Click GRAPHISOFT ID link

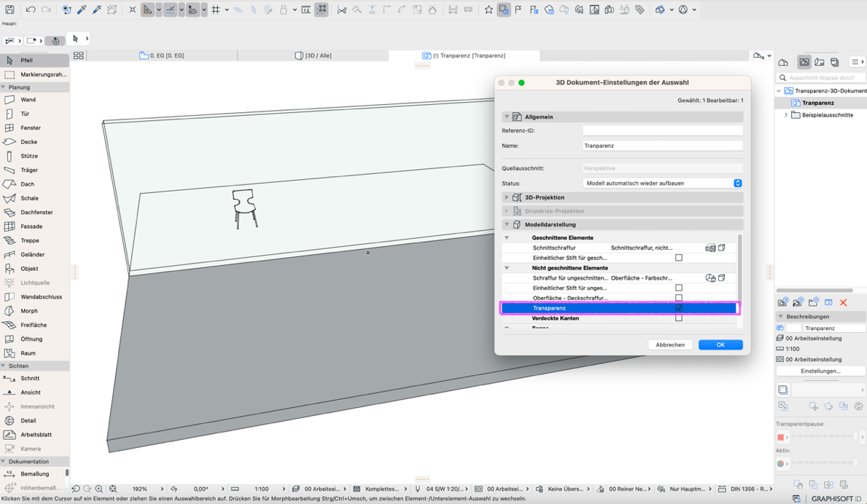(x=836, y=498)
